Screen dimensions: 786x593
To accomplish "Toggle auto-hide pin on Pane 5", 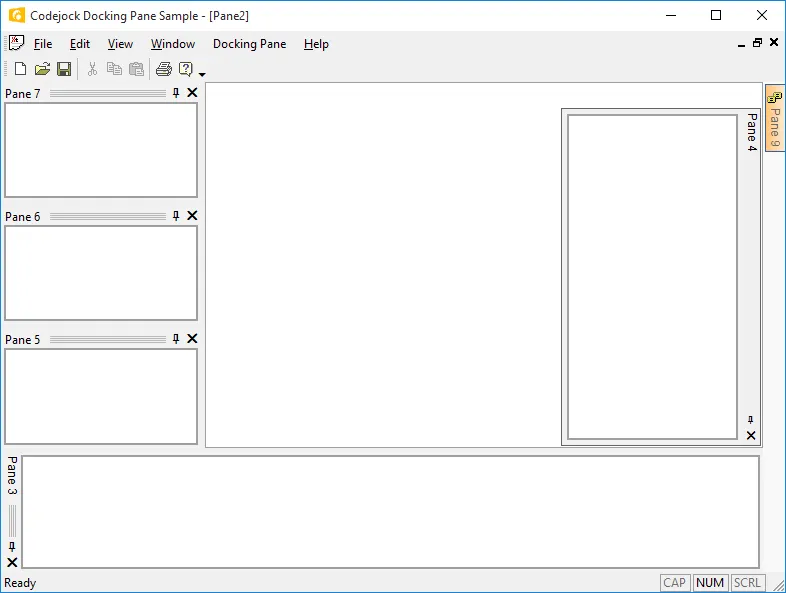I will (176, 339).
